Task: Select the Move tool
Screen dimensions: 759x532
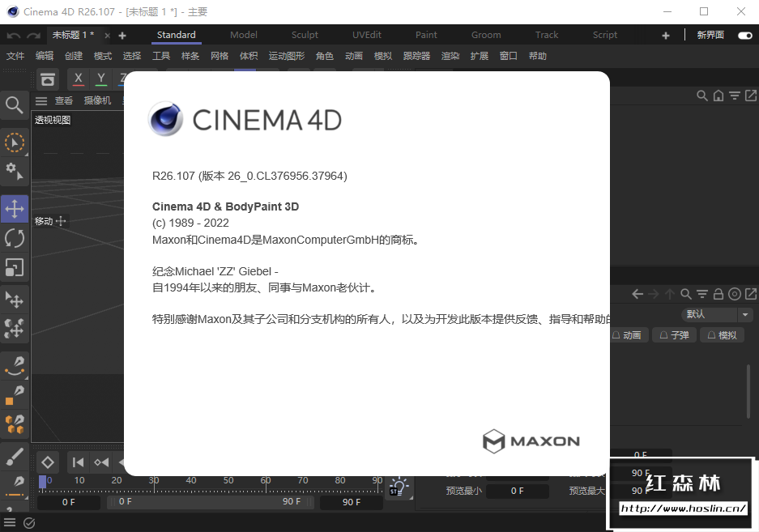Action: coord(15,209)
